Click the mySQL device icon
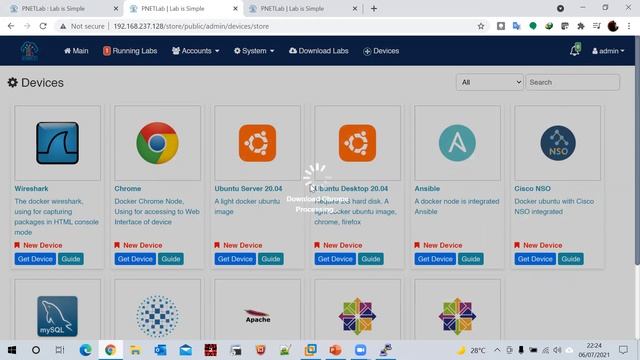This screenshot has width=640, height=360. pyautogui.click(x=58, y=316)
